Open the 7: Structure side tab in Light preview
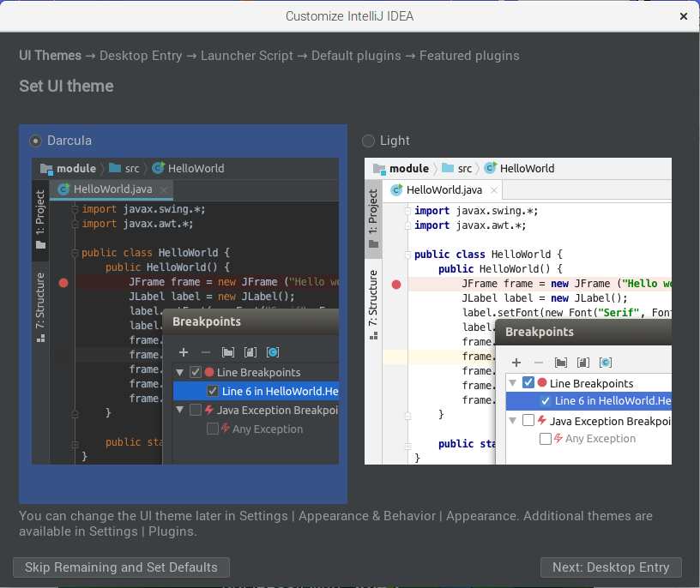700x588 pixels. pyautogui.click(x=373, y=305)
